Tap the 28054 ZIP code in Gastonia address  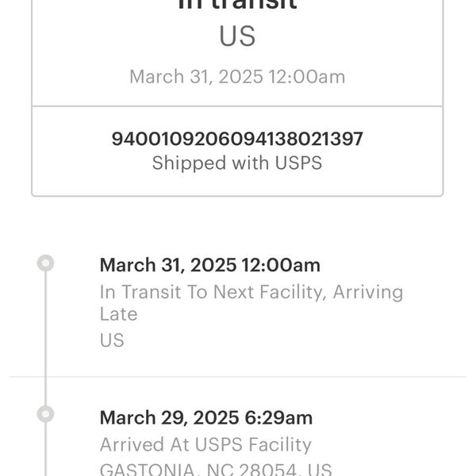tap(267, 469)
